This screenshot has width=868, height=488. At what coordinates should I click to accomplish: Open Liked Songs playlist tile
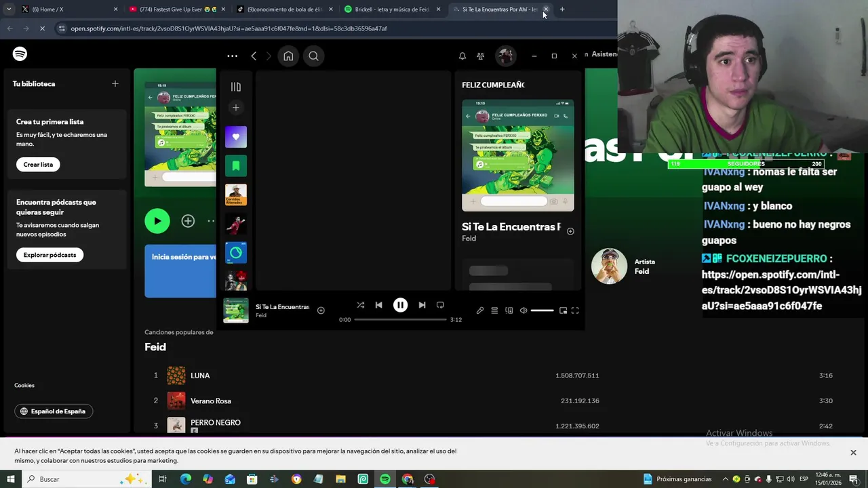[x=236, y=137]
